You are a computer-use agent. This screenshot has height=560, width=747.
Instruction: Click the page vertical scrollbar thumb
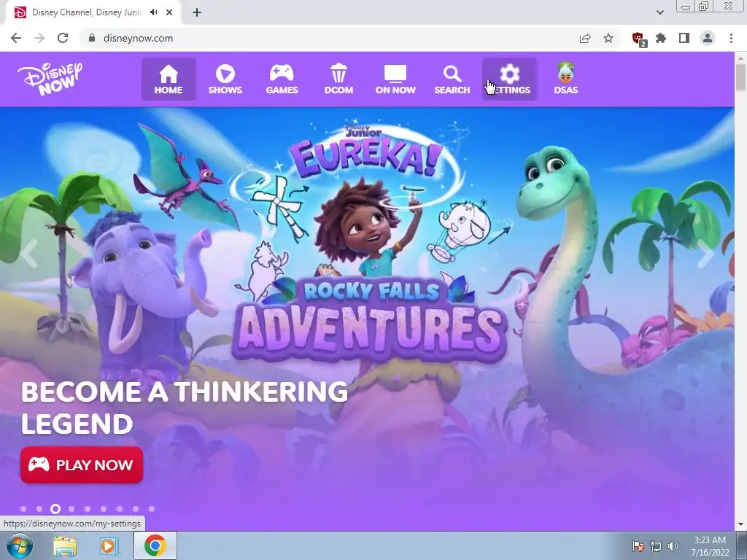coord(740,77)
